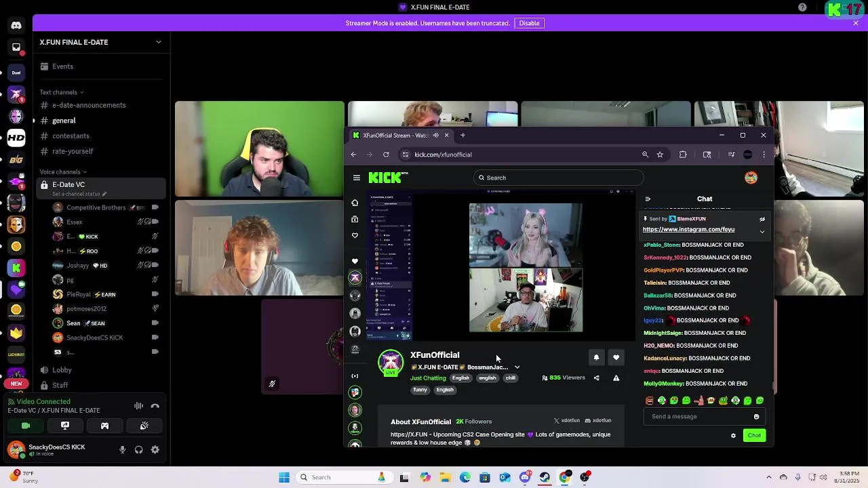This screenshot has height=488, width=868.
Task: Start an activity with the game controller icon
Action: tap(104, 426)
